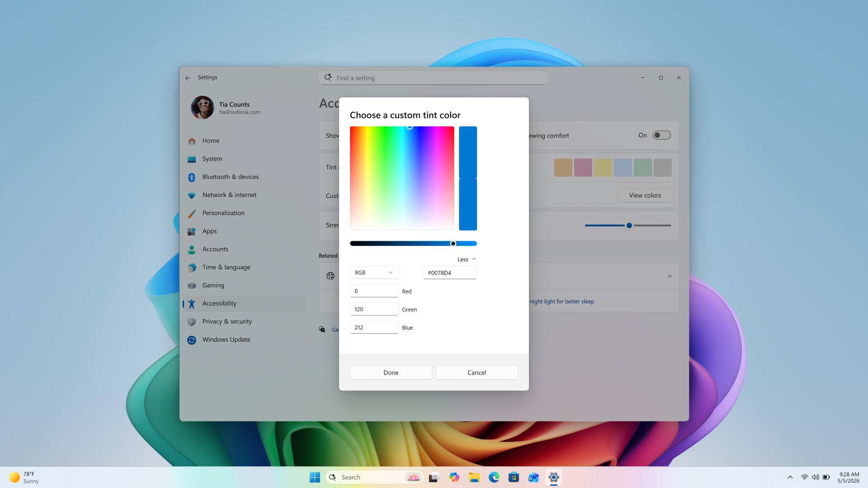868x488 pixels.
Task: Click the Done button
Action: [391, 372]
